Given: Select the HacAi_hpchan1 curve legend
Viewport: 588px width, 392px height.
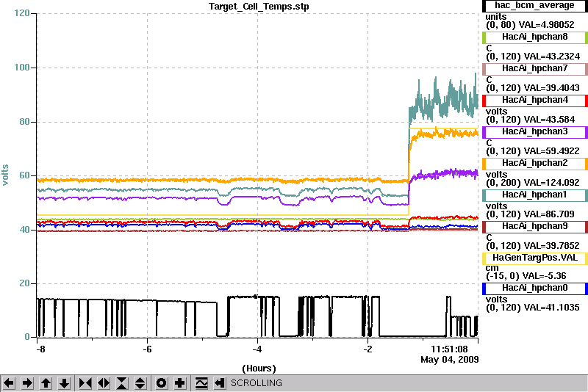Looking at the screenshot, I should pyautogui.click(x=534, y=195).
